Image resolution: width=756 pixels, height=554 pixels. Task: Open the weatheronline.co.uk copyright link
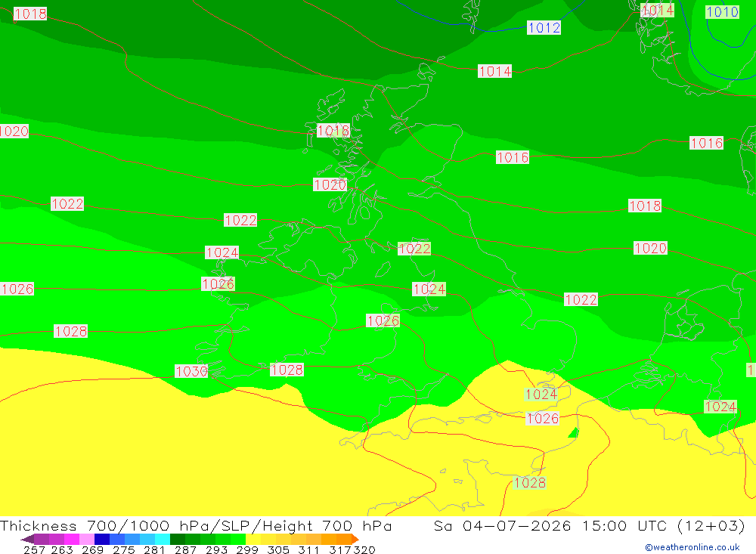click(692, 547)
